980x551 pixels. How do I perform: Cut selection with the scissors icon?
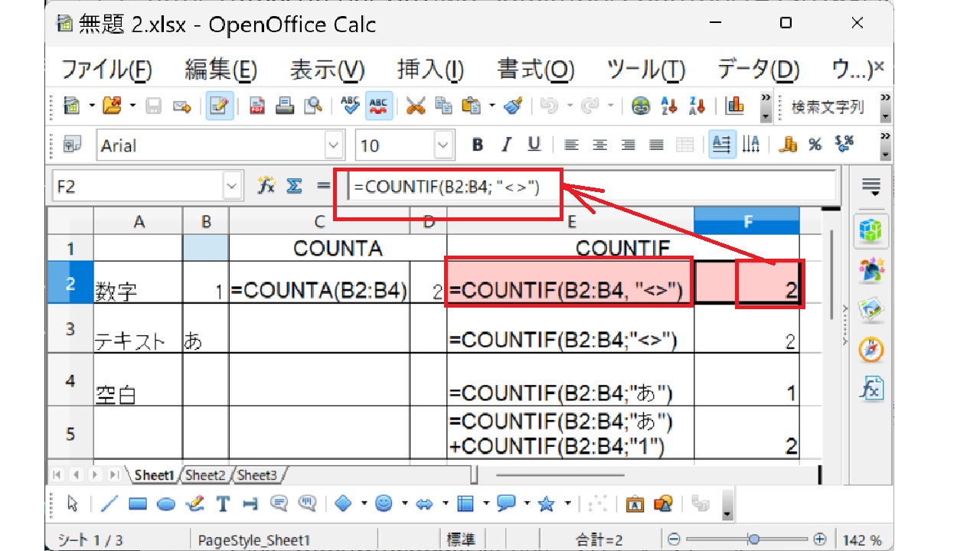click(416, 106)
